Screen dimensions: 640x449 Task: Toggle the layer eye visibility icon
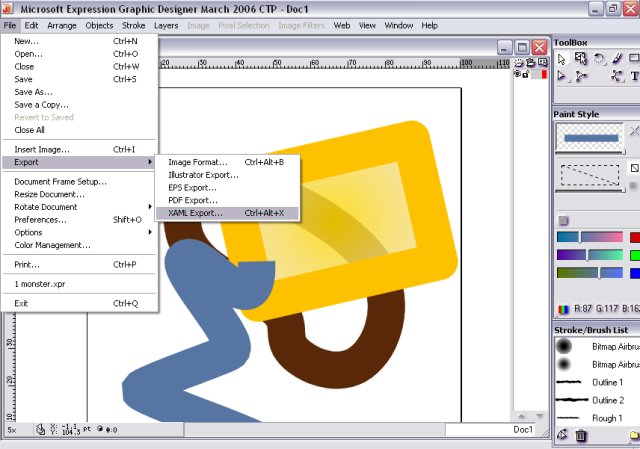[x=516, y=74]
